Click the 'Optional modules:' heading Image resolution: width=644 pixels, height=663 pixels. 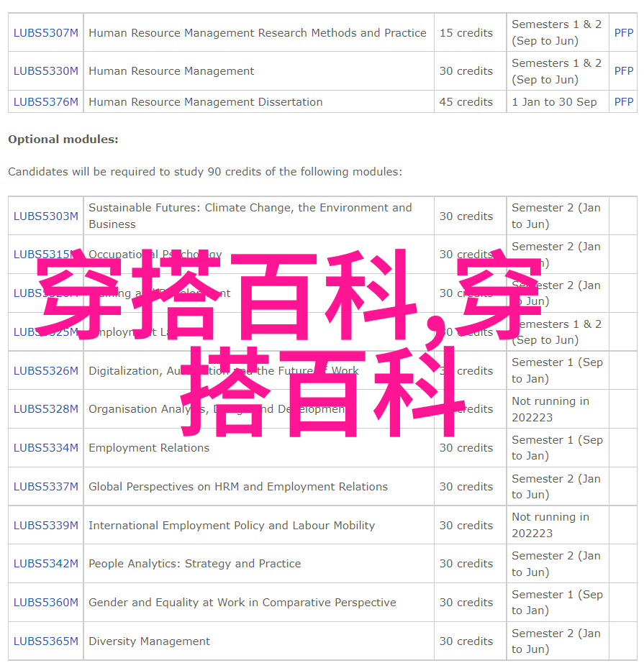[x=63, y=140]
